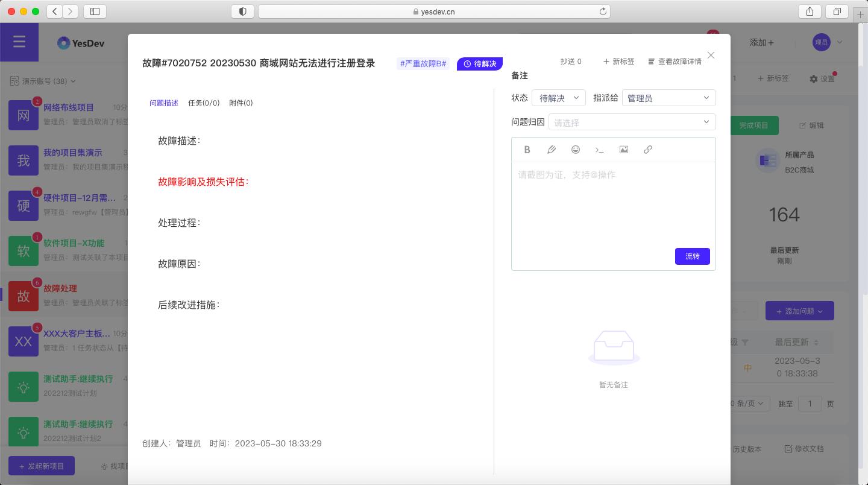Click the insert image icon in the editor
Image resolution: width=868 pixels, height=485 pixels.
(624, 150)
